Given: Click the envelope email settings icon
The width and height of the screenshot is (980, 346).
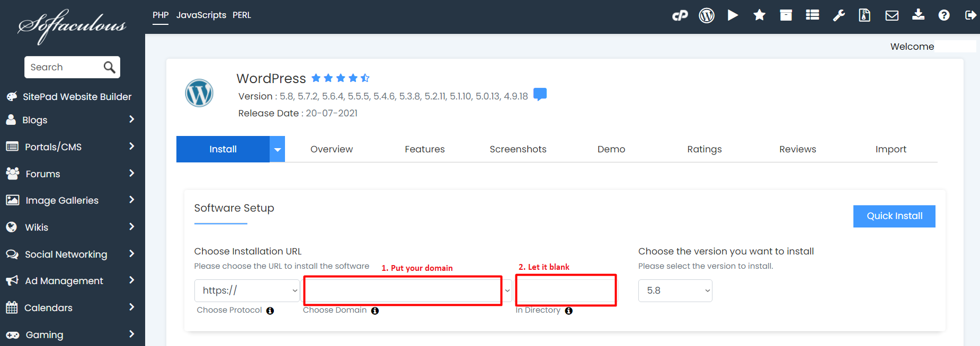Looking at the screenshot, I should (892, 15).
